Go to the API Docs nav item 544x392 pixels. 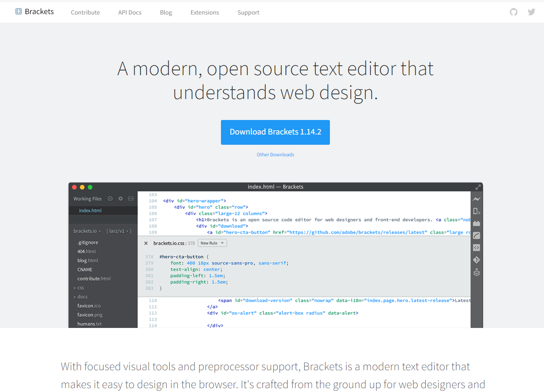(130, 12)
